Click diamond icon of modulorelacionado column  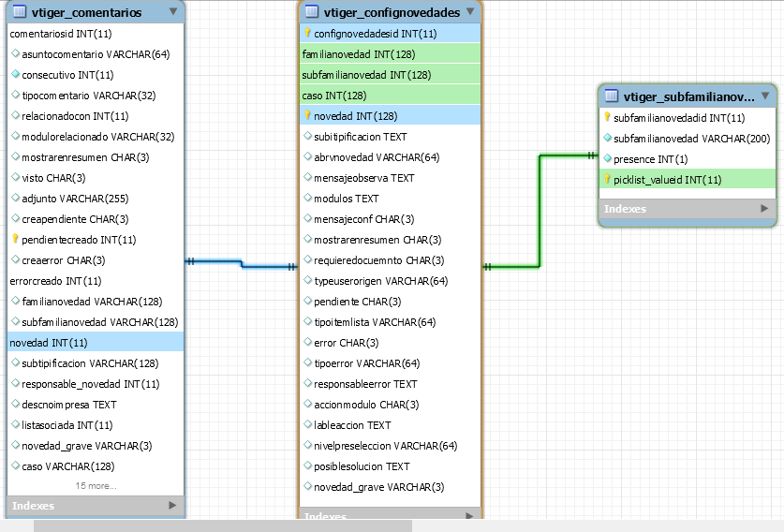click(16, 136)
